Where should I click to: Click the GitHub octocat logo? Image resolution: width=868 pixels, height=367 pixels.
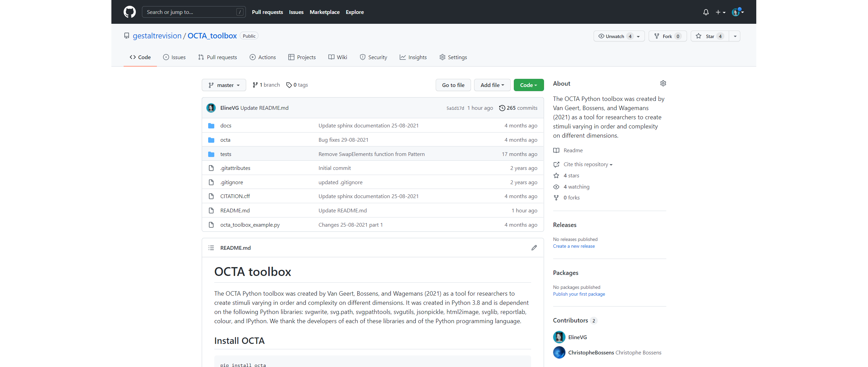click(x=129, y=12)
